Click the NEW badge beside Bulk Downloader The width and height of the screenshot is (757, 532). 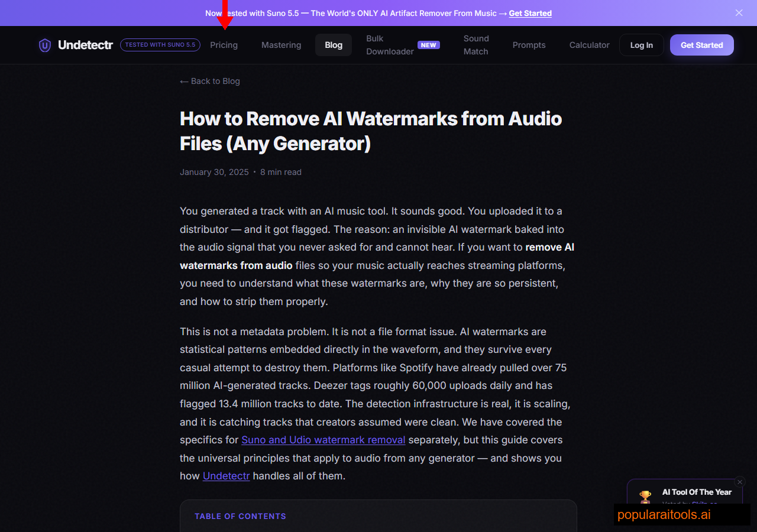coord(428,44)
